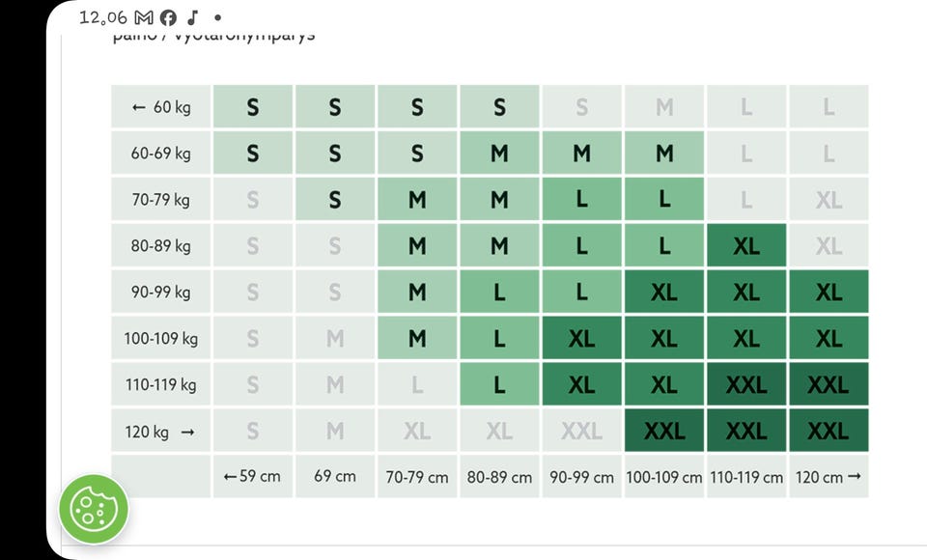Tap the music note notification icon

(193, 17)
